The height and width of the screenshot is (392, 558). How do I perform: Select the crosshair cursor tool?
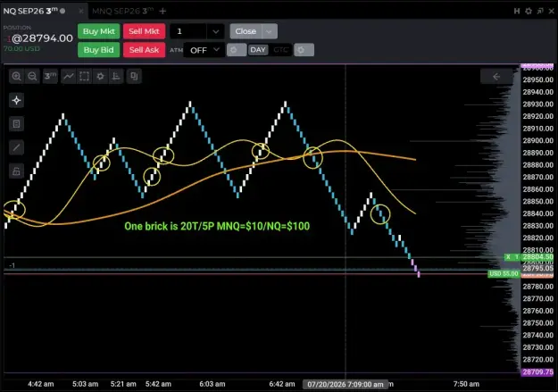[x=16, y=100]
